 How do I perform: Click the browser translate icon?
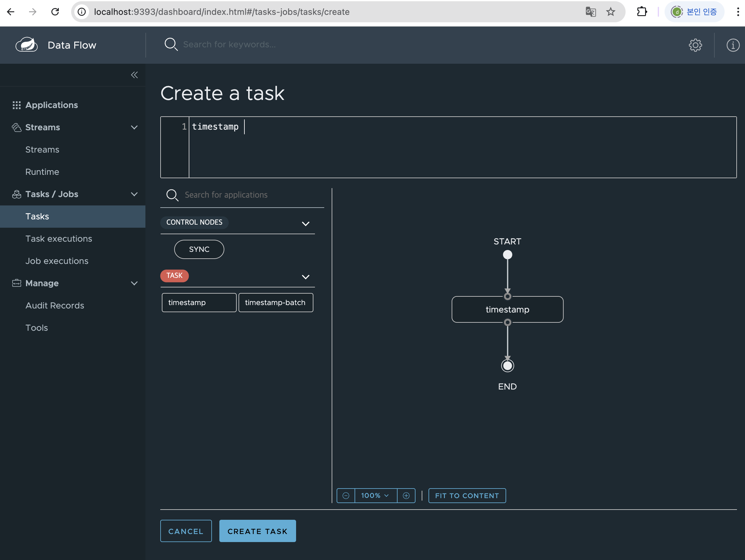[x=590, y=12]
